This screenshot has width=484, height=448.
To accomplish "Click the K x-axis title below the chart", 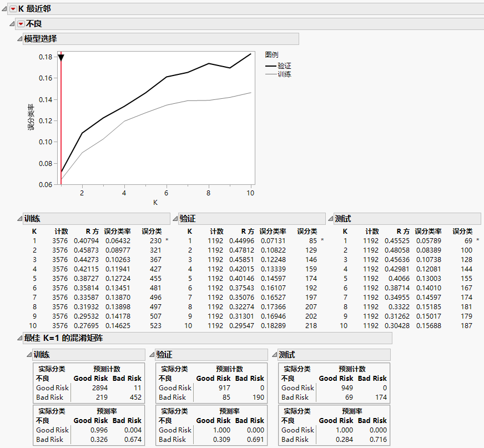I will [x=155, y=203].
